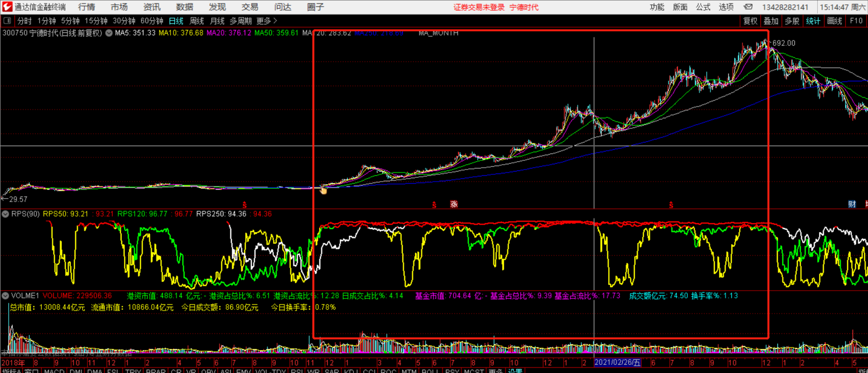
Task: Enable the 画线 drawing tools
Action: pyautogui.click(x=834, y=21)
